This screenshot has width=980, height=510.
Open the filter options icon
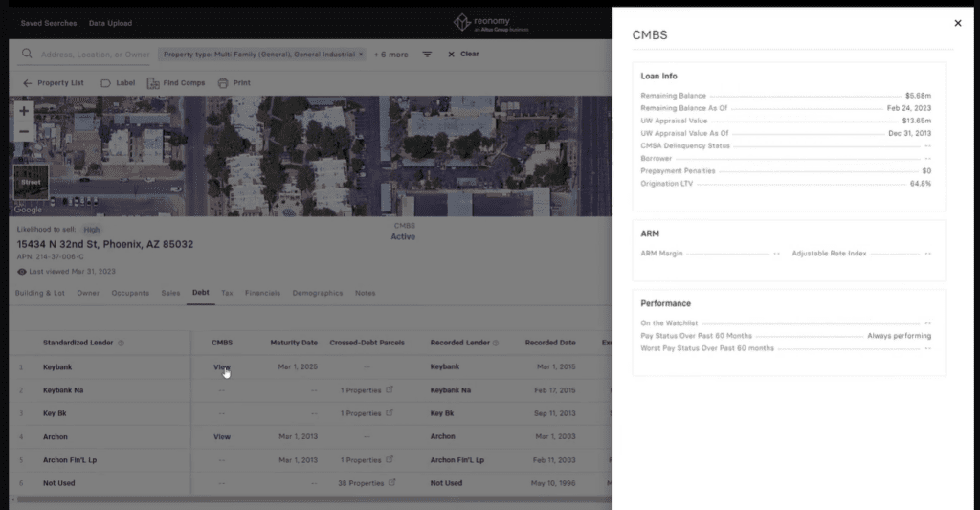(x=427, y=55)
